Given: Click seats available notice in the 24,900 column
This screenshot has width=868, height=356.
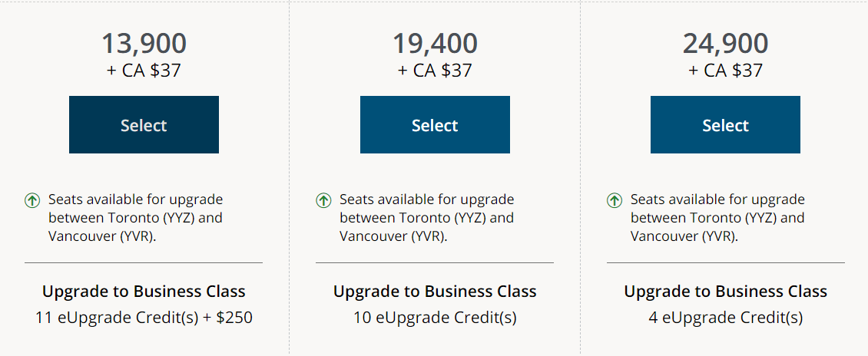Looking at the screenshot, I should [x=717, y=217].
